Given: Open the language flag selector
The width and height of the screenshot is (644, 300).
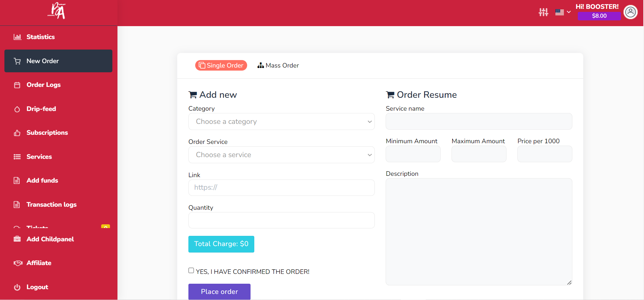Looking at the screenshot, I should coord(563,12).
